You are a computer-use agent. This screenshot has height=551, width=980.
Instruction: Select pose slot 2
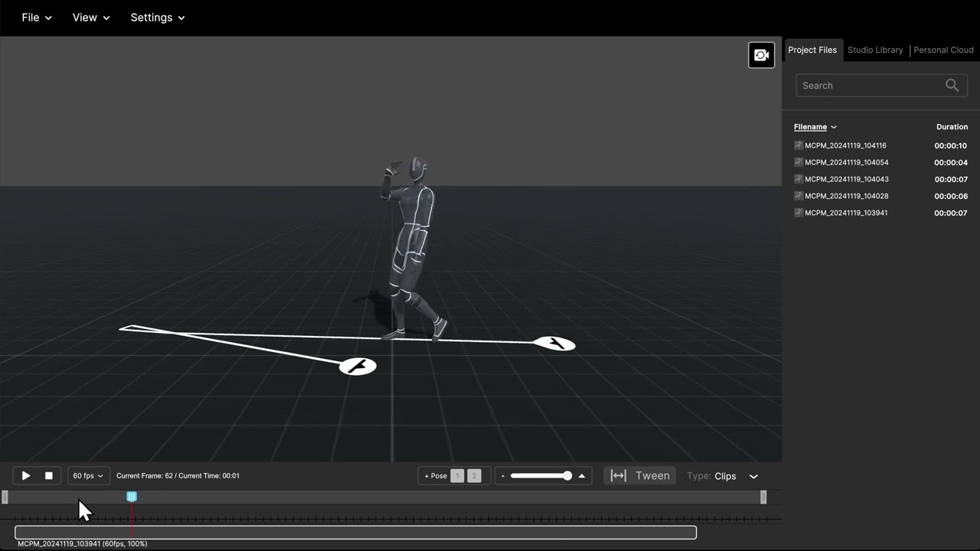point(474,476)
